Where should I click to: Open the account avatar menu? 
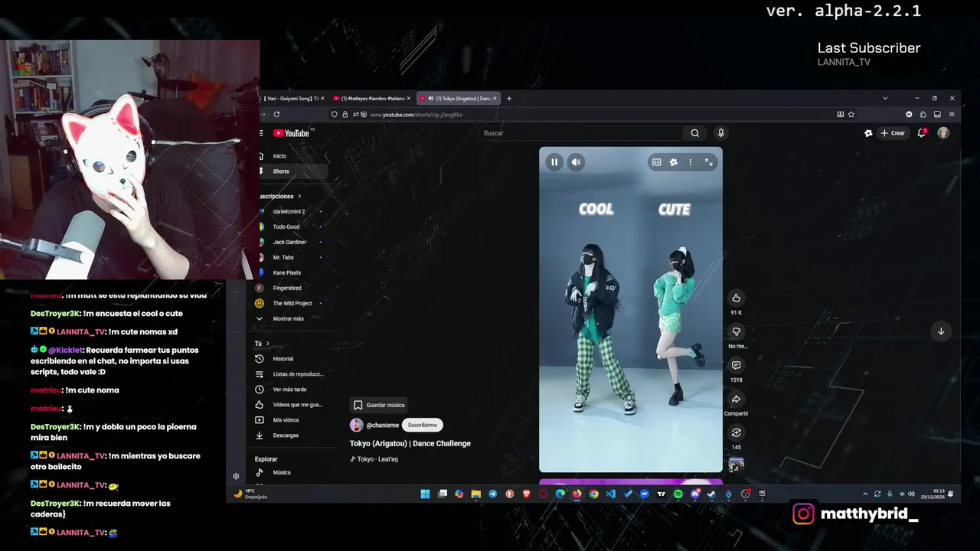943,133
